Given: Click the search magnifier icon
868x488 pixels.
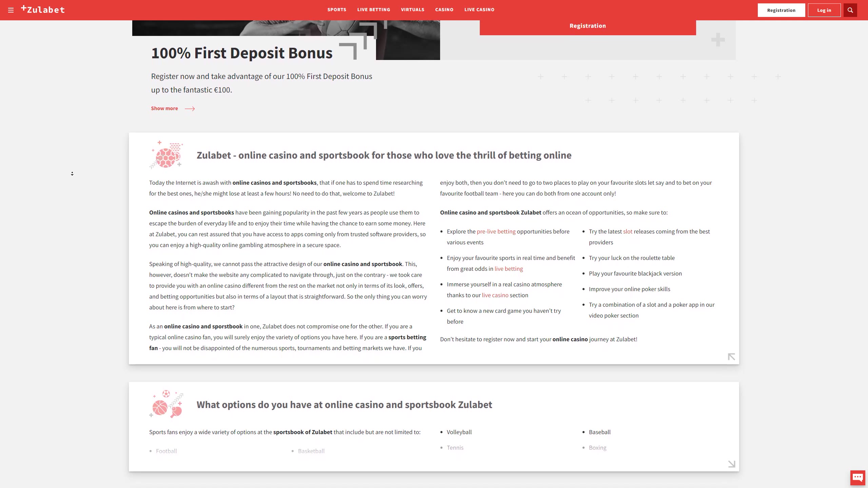Looking at the screenshot, I should coord(850,10).
